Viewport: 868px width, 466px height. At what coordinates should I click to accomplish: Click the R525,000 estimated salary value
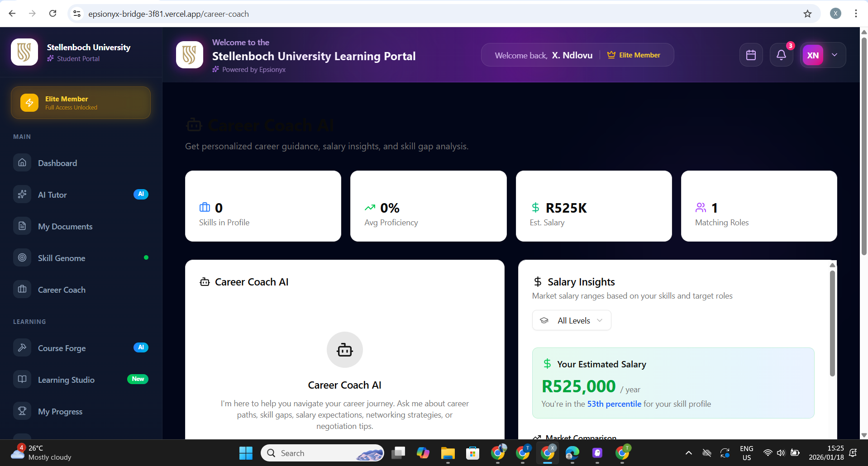coord(579,386)
